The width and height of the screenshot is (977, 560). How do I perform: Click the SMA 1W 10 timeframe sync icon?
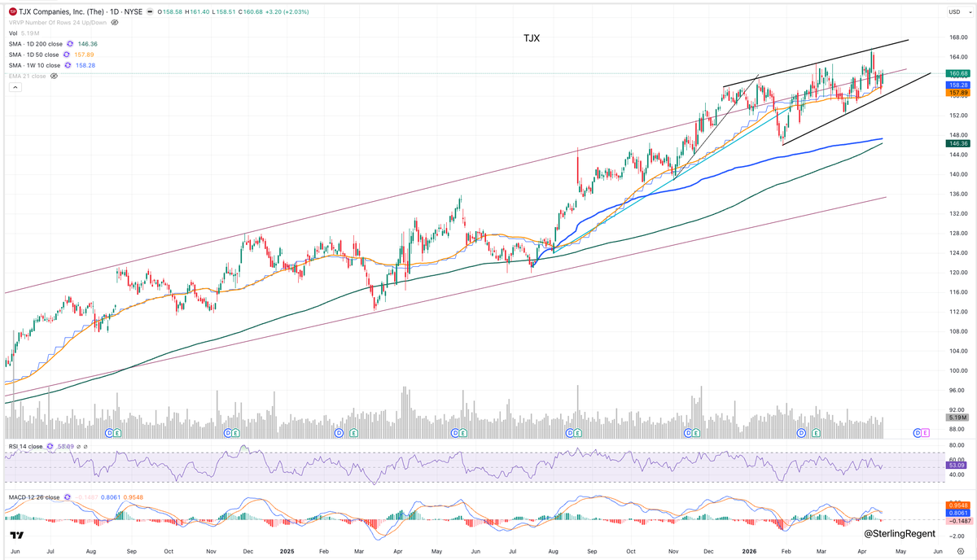pyautogui.click(x=68, y=64)
